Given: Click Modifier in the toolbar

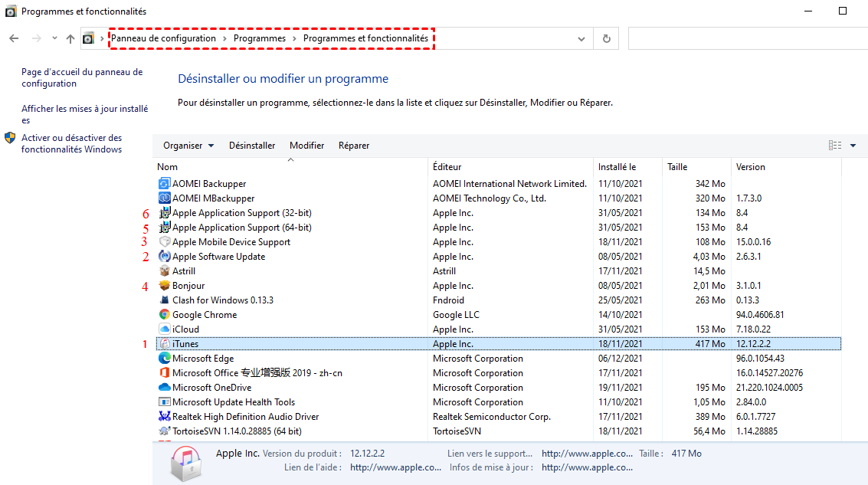Looking at the screenshot, I should (x=306, y=145).
